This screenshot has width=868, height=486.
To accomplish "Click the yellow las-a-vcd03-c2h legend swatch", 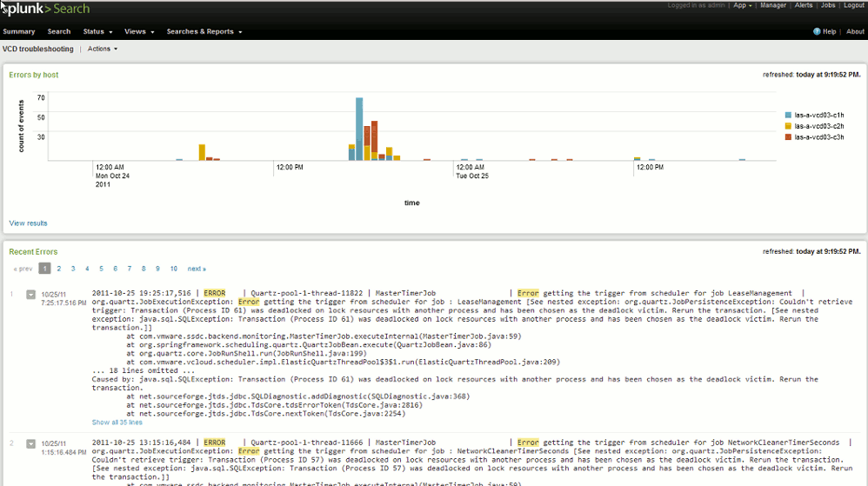I will (x=788, y=126).
